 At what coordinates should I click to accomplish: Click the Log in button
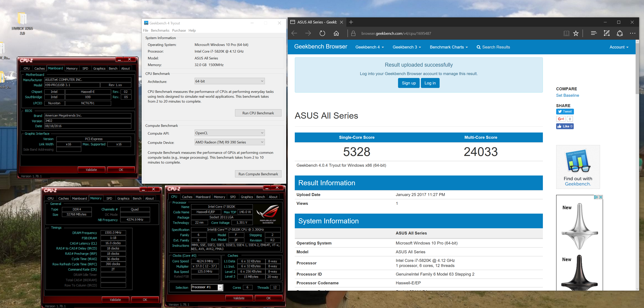(x=430, y=83)
